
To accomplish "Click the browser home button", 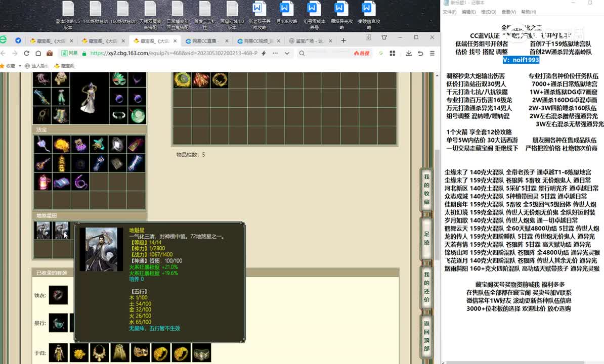I will point(37,53).
